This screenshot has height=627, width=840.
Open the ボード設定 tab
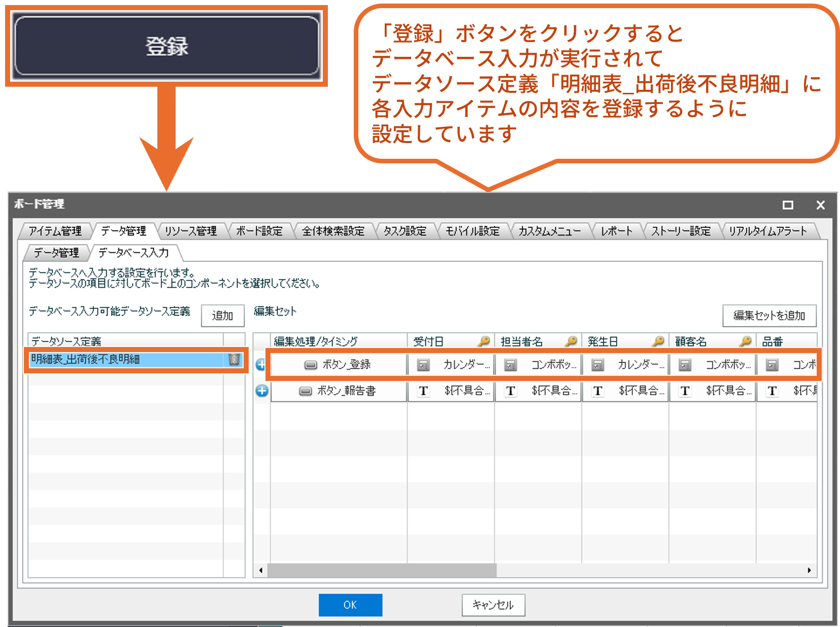click(x=259, y=231)
